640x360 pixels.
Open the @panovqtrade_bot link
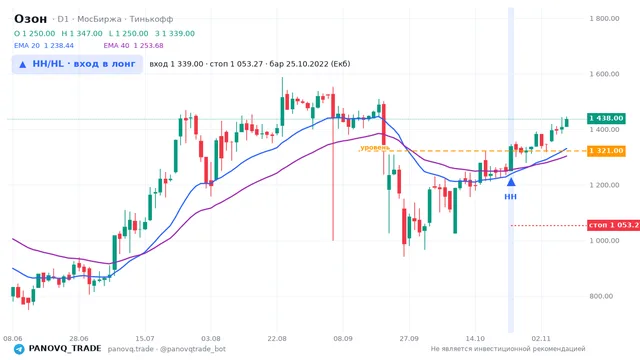tap(193, 349)
